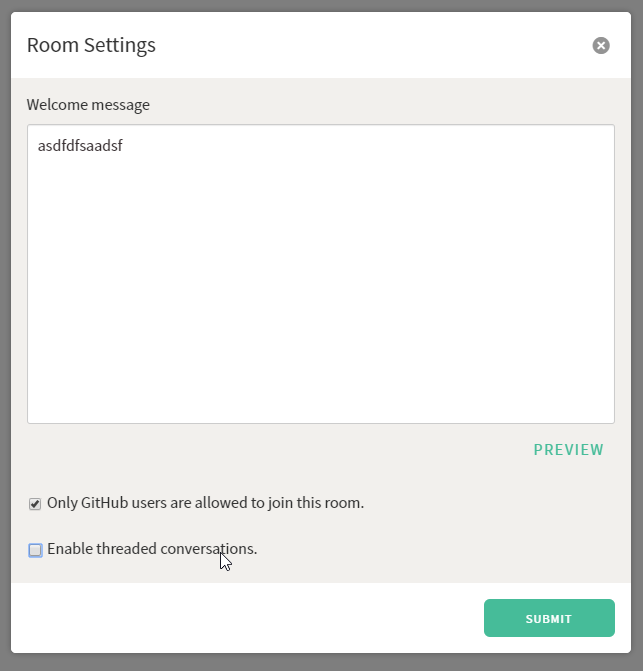This screenshot has width=643, height=671.
Task: Close the Room Settings dialog
Action: [x=601, y=45]
